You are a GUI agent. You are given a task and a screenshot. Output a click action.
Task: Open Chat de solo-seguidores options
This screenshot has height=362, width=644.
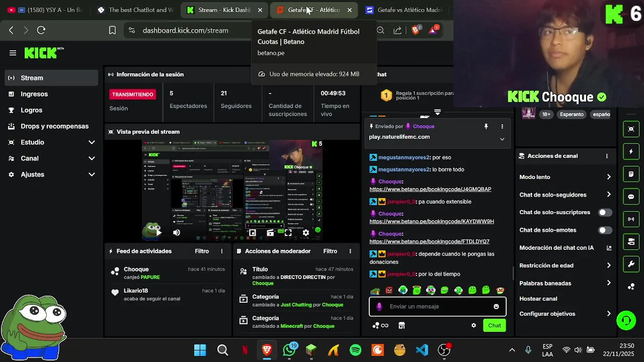tap(566, 195)
